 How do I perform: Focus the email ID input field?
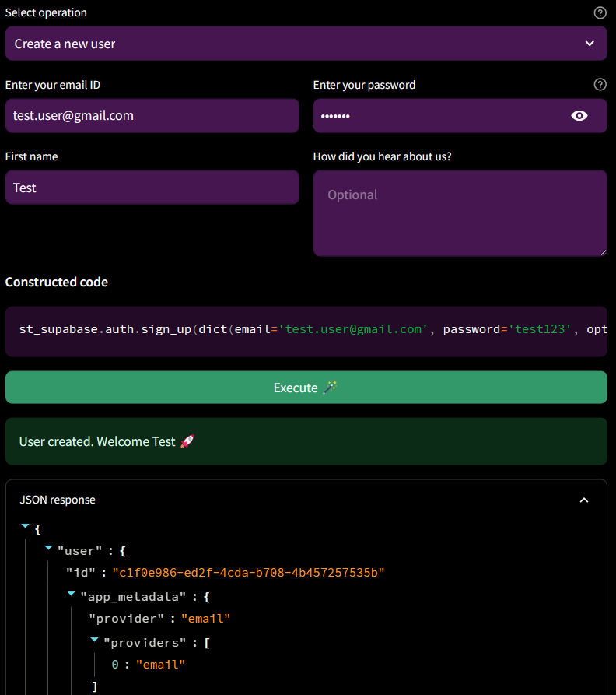pyautogui.click(x=152, y=115)
